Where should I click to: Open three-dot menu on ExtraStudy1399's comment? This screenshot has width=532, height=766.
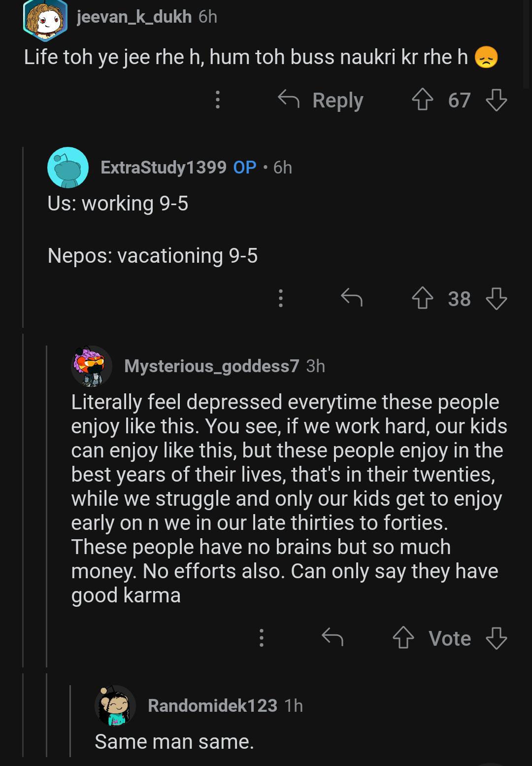click(280, 298)
